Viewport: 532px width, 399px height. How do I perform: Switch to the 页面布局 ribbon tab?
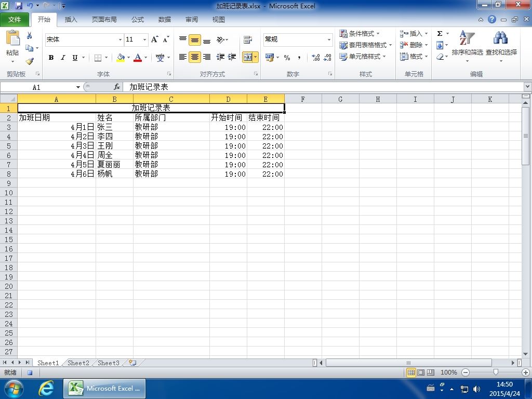pos(104,20)
